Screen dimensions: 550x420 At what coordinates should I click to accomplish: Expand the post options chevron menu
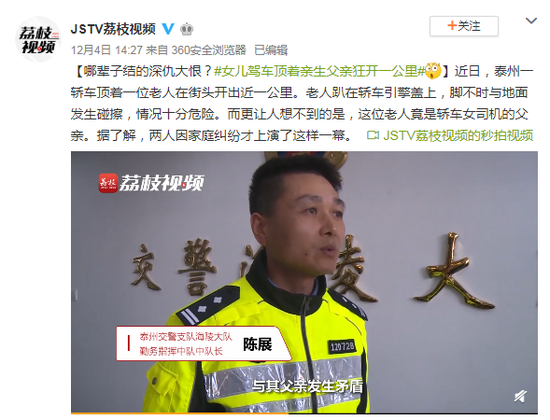[531, 21]
